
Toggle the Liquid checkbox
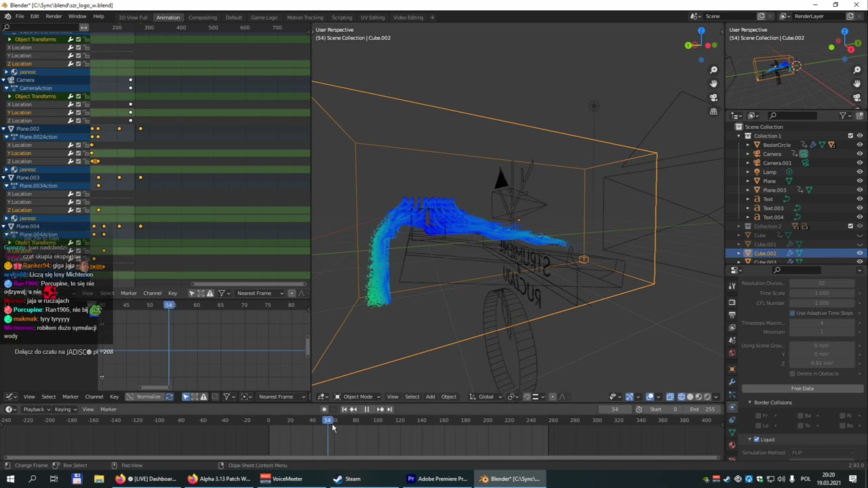[x=757, y=439]
